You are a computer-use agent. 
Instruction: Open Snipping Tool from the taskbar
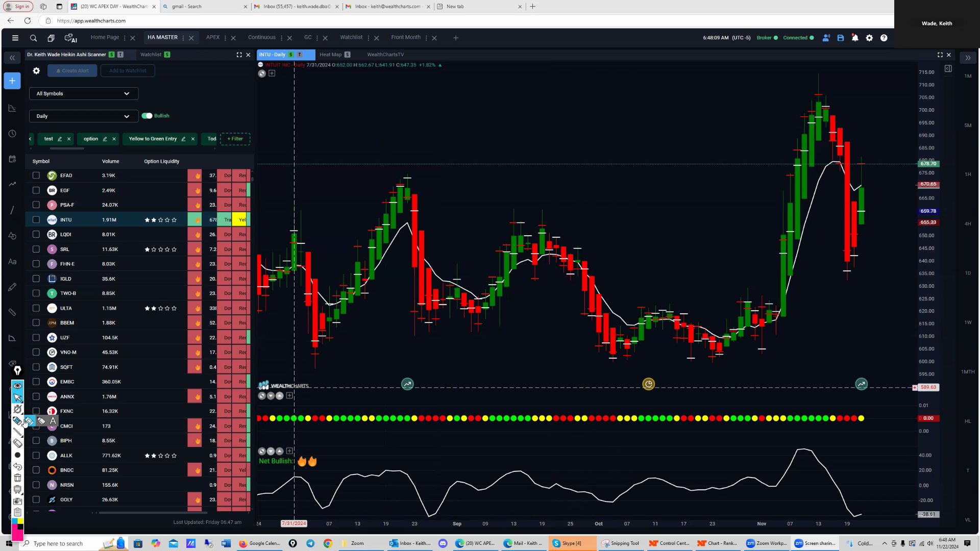621,543
